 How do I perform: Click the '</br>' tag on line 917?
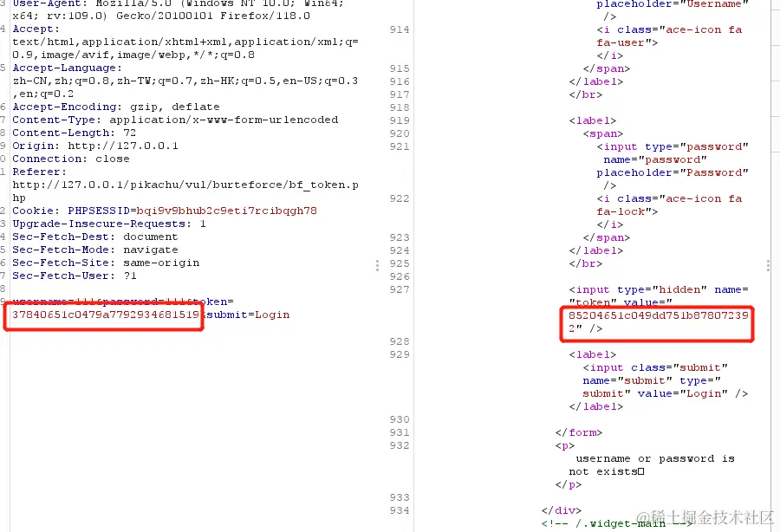click(586, 94)
